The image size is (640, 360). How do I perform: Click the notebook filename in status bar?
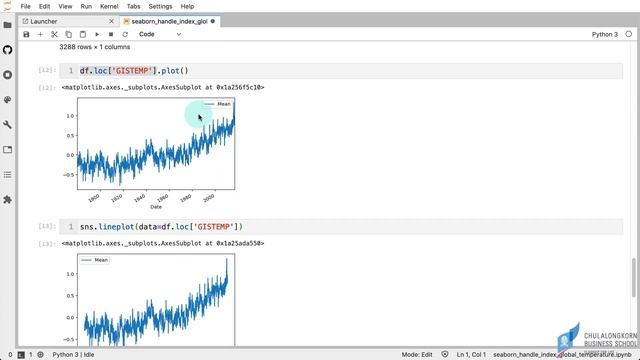click(x=562, y=355)
